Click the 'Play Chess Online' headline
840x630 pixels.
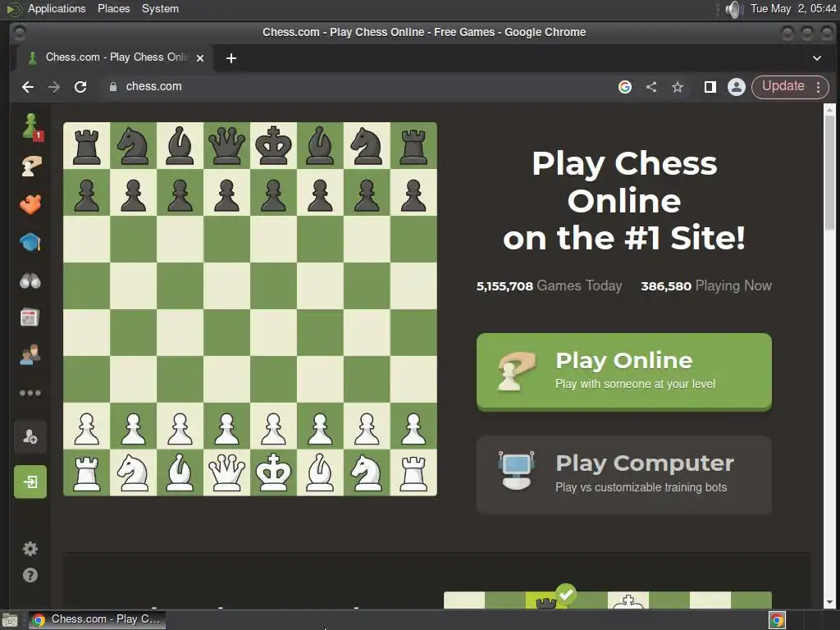pos(624,200)
